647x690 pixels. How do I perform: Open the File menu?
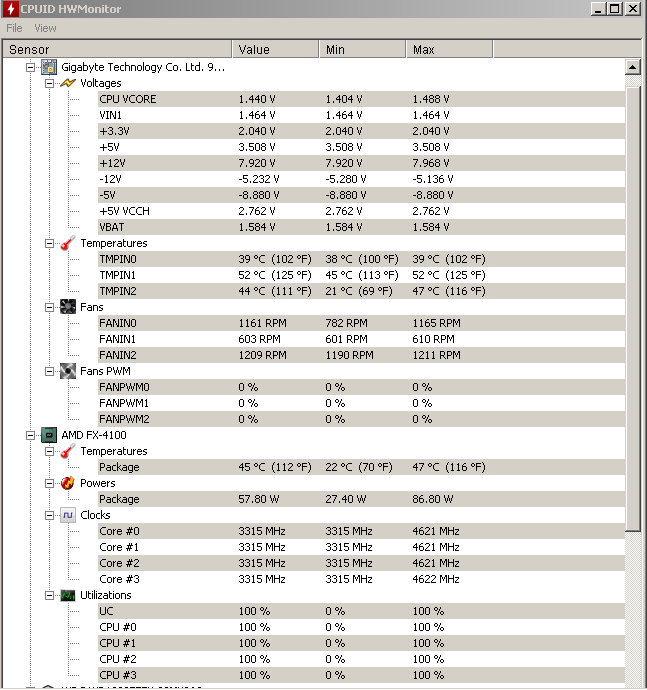(14, 28)
